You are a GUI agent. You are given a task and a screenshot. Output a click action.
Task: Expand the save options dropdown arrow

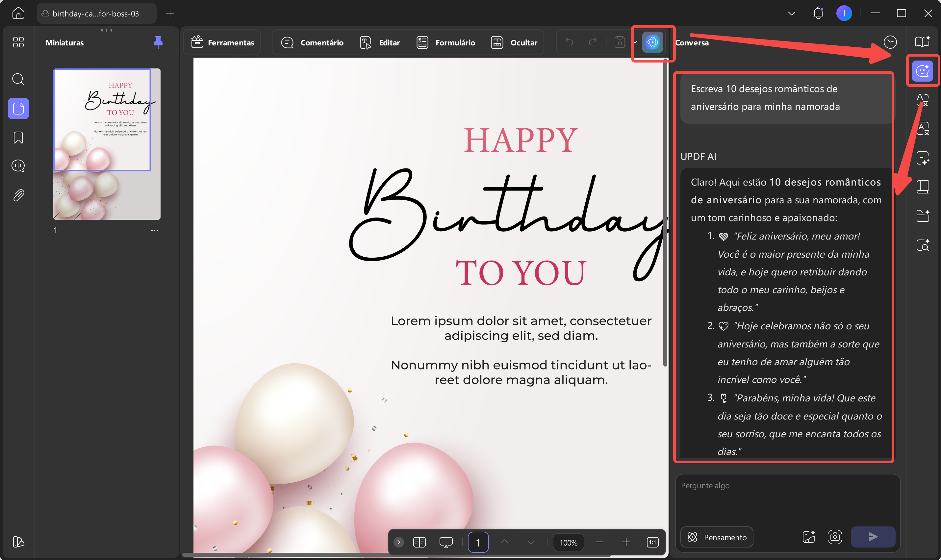point(635,42)
